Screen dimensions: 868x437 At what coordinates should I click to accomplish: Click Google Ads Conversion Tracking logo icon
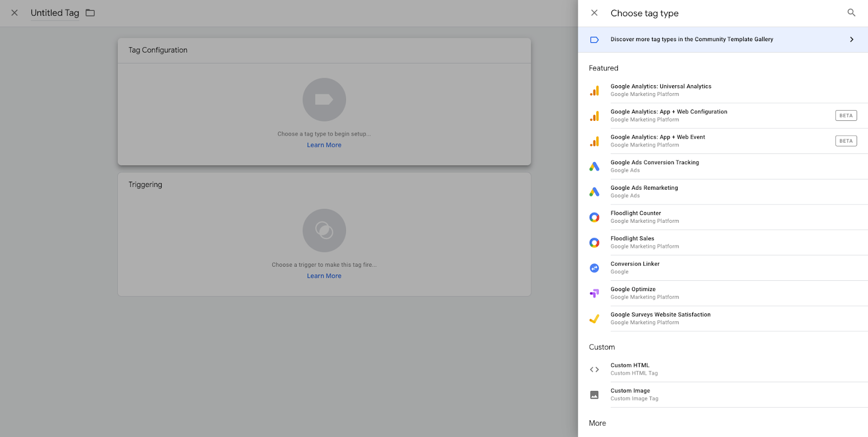tap(595, 166)
